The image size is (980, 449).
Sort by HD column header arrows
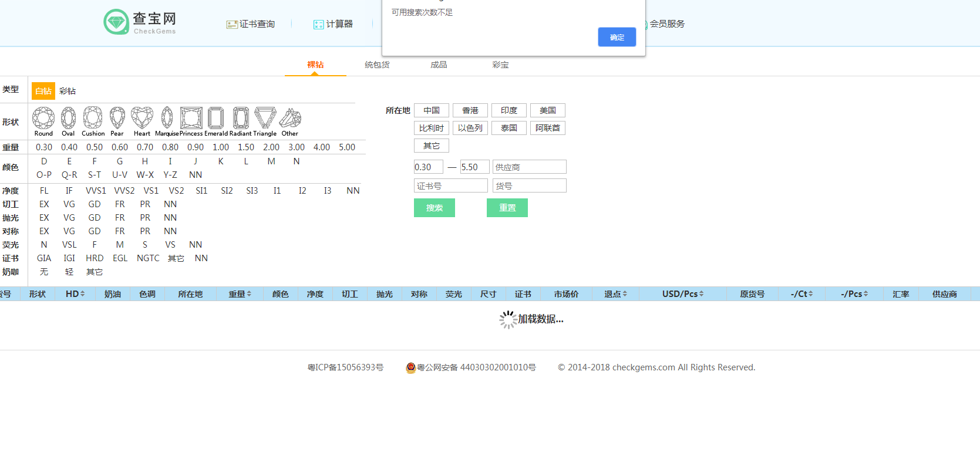click(x=83, y=294)
